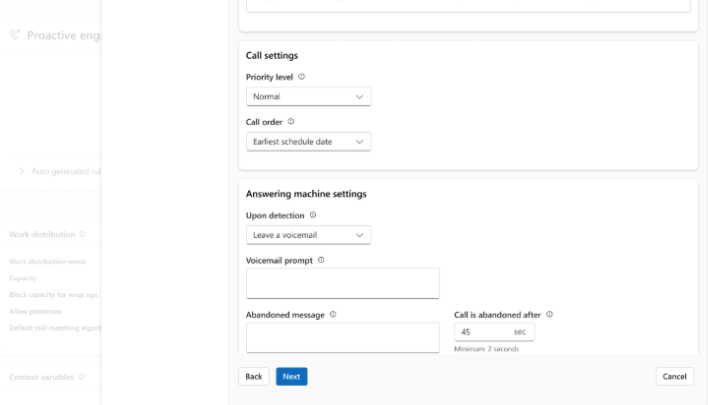Open the Upon detection Leave a voicemail dropdown
Image resolution: width=708 pixels, height=405 pixels.
[x=308, y=235]
